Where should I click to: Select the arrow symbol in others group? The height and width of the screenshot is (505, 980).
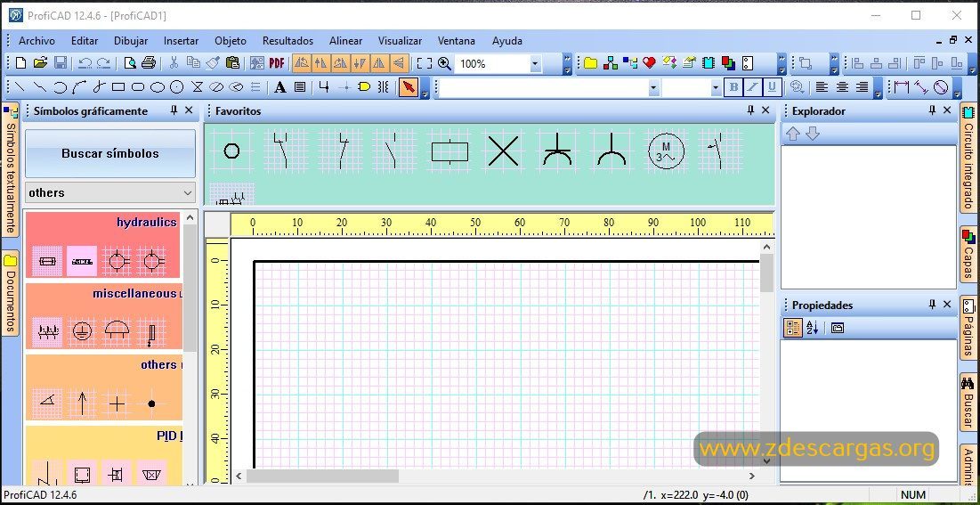click(x=81, y=403)
